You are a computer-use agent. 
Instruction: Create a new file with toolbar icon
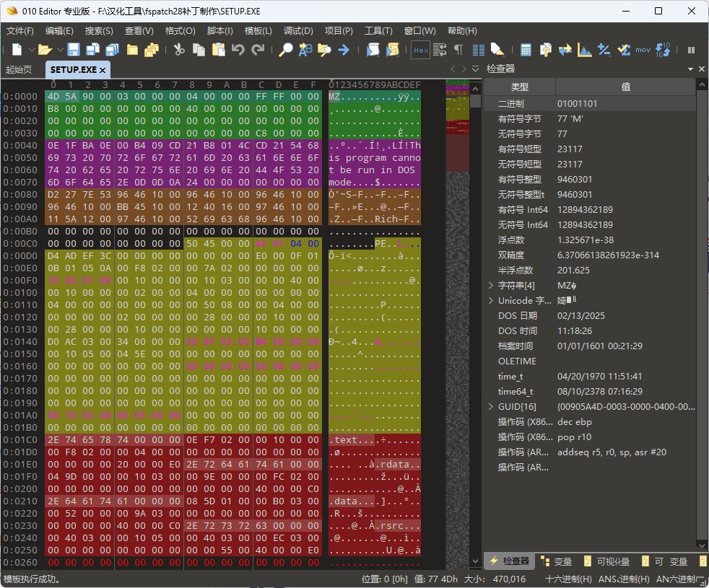pyautogui.click(x=17, y=49)
